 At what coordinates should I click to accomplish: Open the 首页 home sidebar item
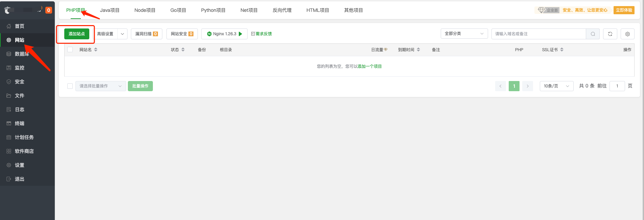point(27,26)
